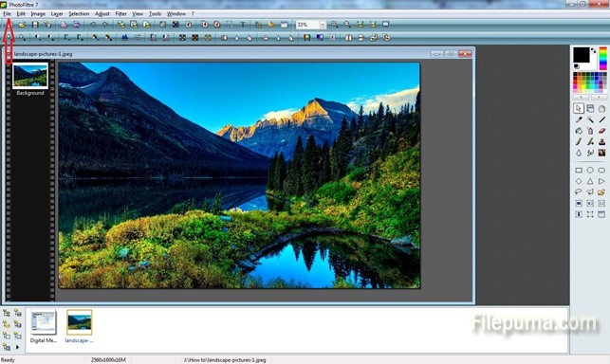Screen dimensions: 610x364
Task: Click the Load shape folder icon
Action: tap(601, 191)
